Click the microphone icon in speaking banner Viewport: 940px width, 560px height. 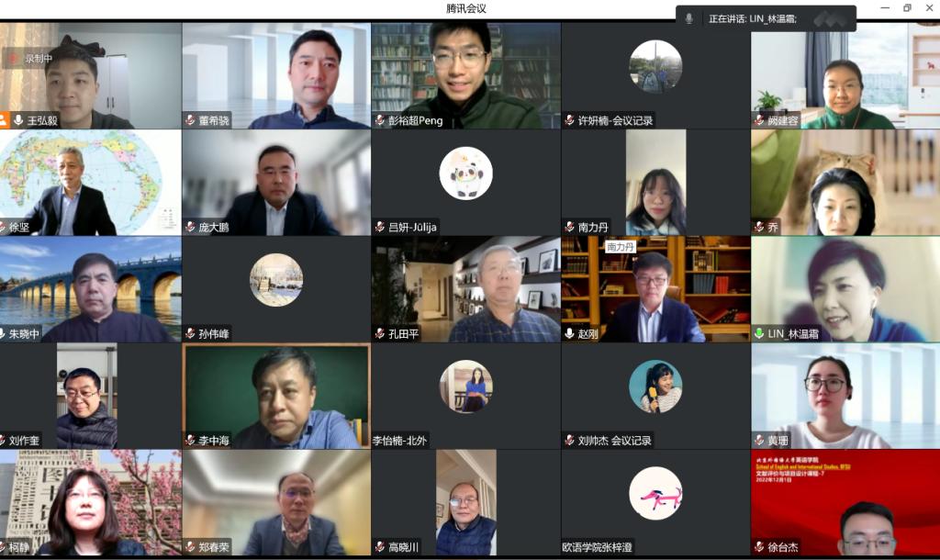tap(689, 18)
